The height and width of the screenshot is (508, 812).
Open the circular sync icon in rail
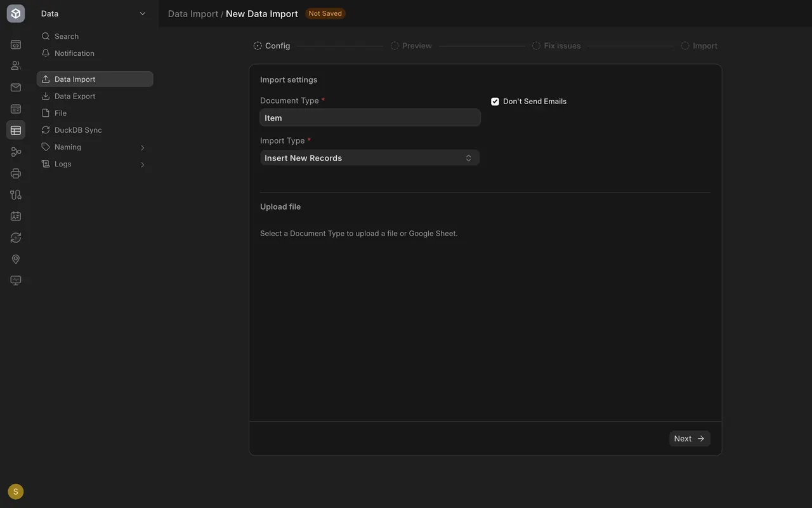pos(16,237)
